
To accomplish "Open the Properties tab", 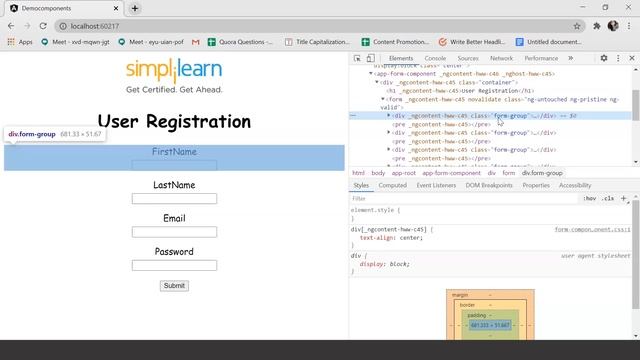I will 536,185.
